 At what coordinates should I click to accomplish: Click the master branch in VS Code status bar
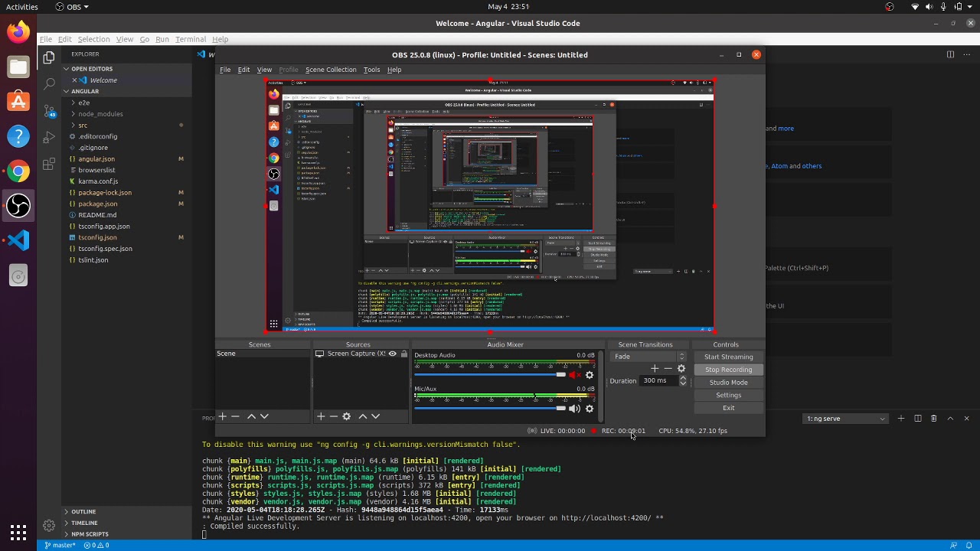60,546
